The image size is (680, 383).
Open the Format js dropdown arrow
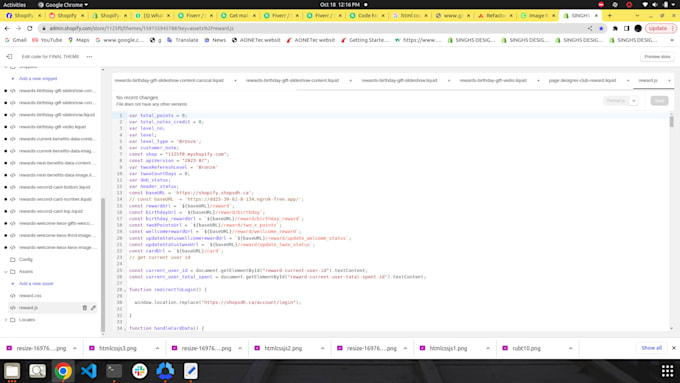(634, 101)
